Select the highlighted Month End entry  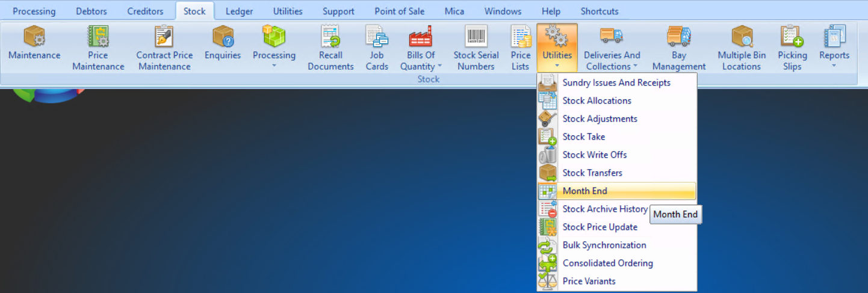tap(617, 191)
